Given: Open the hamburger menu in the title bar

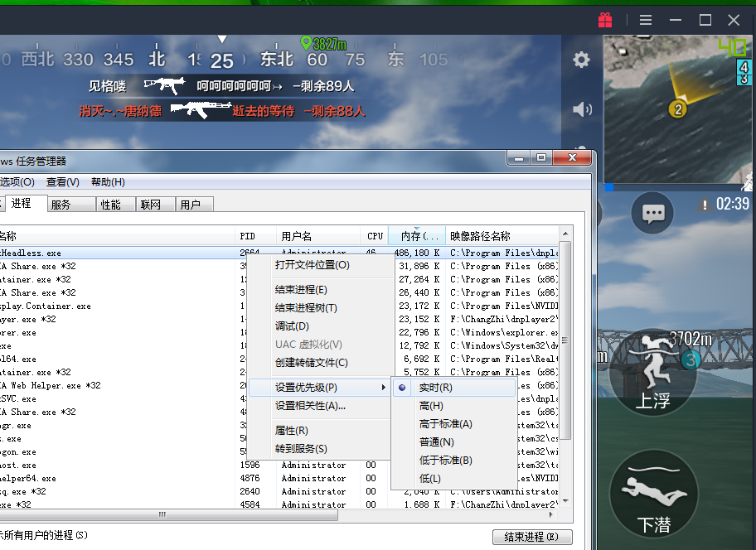Looking at the screenshot, I should 645,19.
